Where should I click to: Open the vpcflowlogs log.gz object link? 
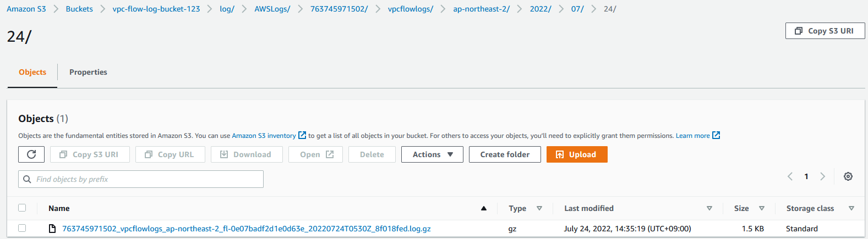click(247, 229)
